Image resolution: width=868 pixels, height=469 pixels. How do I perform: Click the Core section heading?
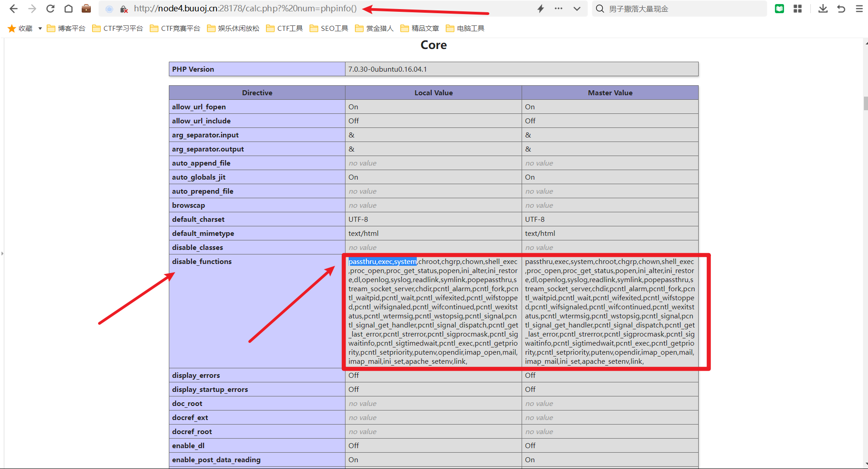(x=434, y=45)
